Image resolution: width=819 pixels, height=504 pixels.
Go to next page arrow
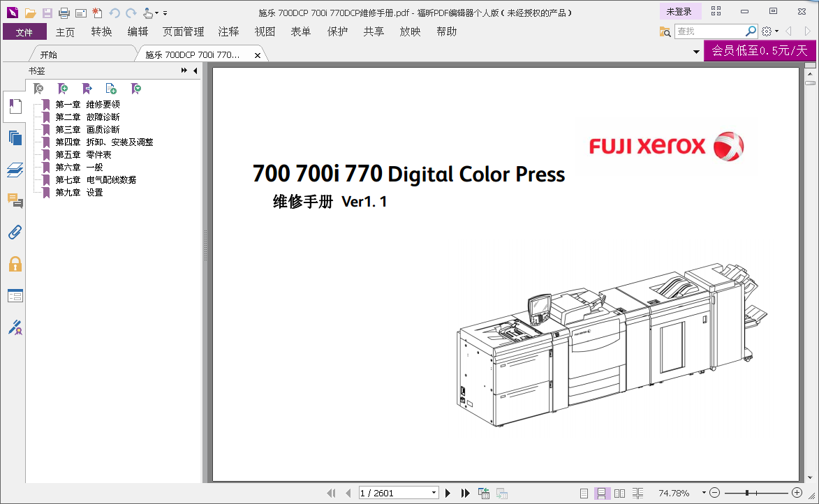pos(448,493)
